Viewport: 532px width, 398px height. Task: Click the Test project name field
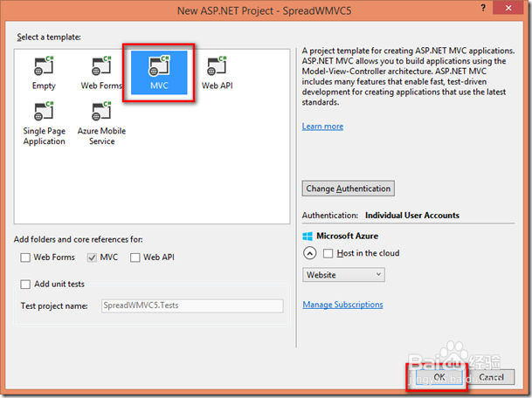[192, 305]
